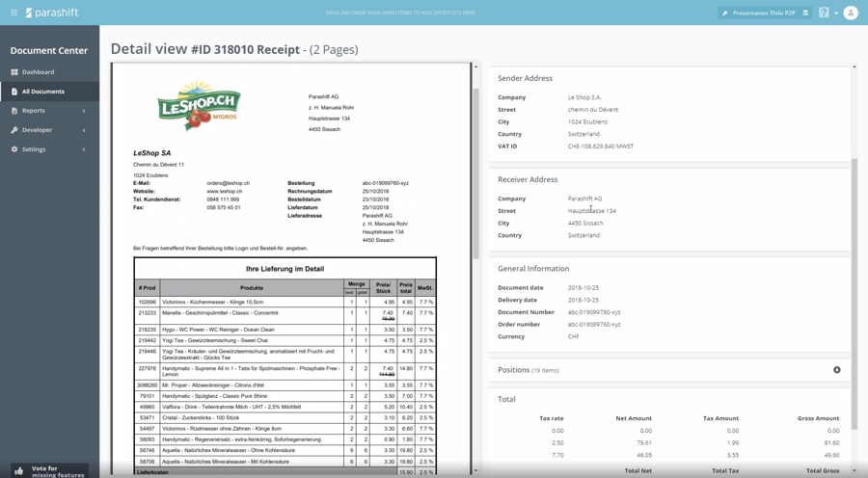This screenshot has width=868, height=478.
Task: Click the thumbs-up icon at the sidebar bottom
Action: click(19, 471)
